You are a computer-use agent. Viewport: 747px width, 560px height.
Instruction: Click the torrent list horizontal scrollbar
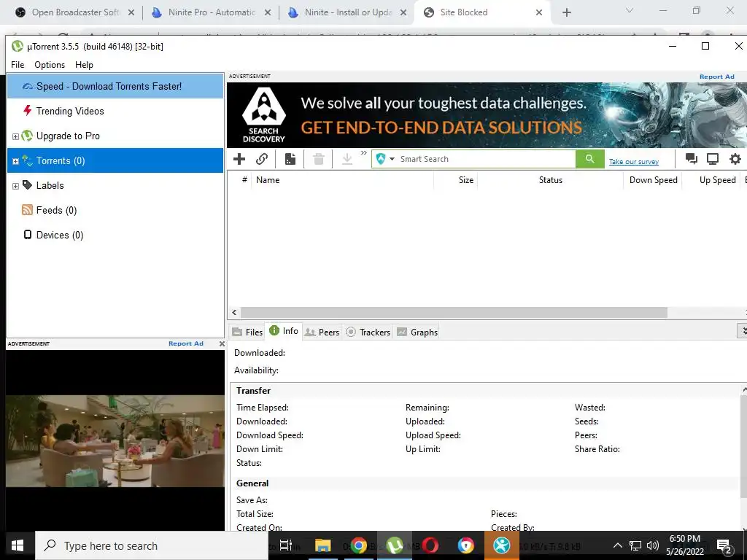tap(454, 312)
